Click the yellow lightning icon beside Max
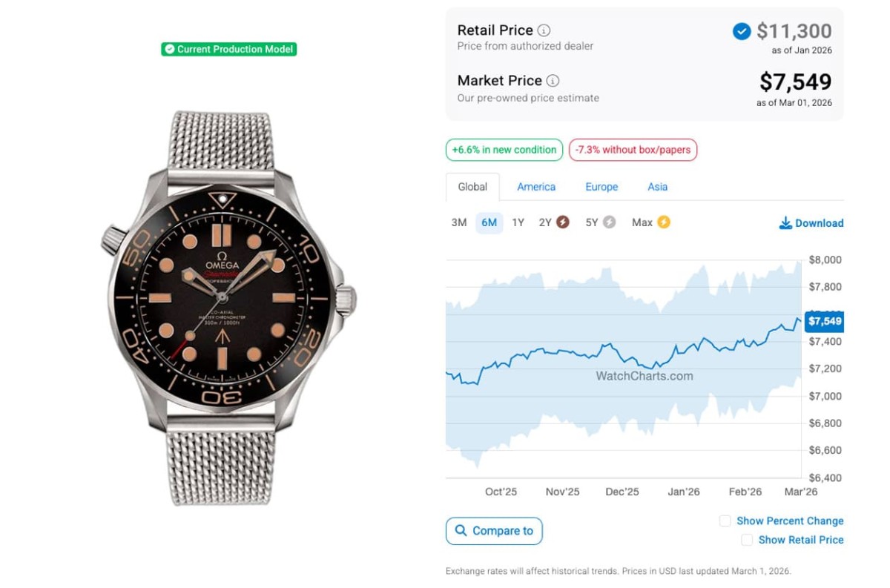The image size is (890, 588). click(663, 222)
